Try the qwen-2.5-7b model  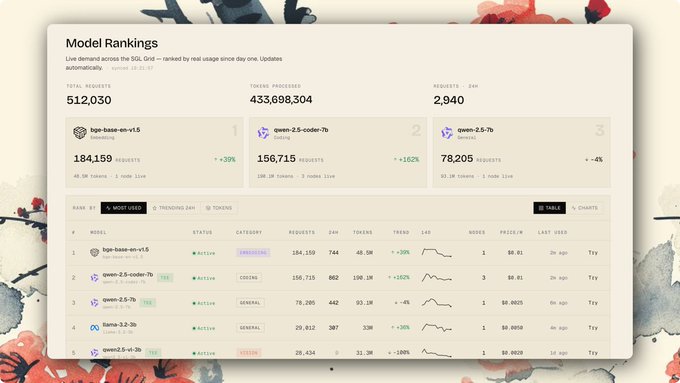[x=593, y=303]
